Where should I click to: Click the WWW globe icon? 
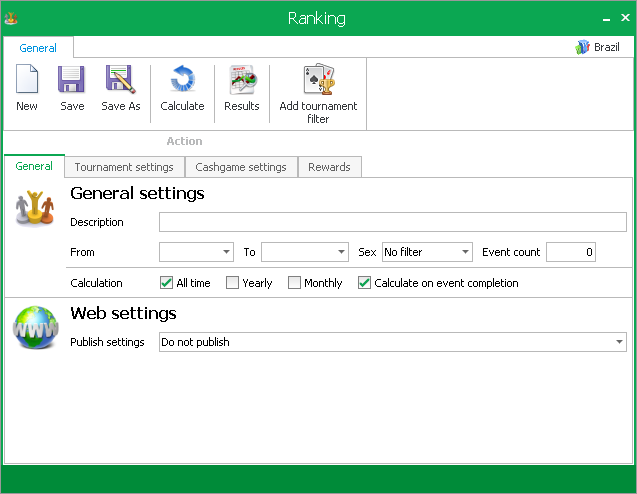click(35, 327)
